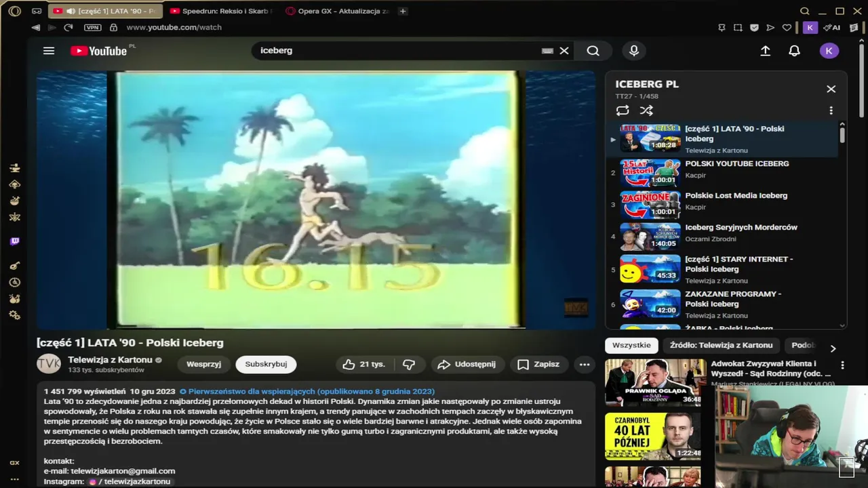
Task: Mute the playing tab via speaker icon
Action: pos(71,11)
